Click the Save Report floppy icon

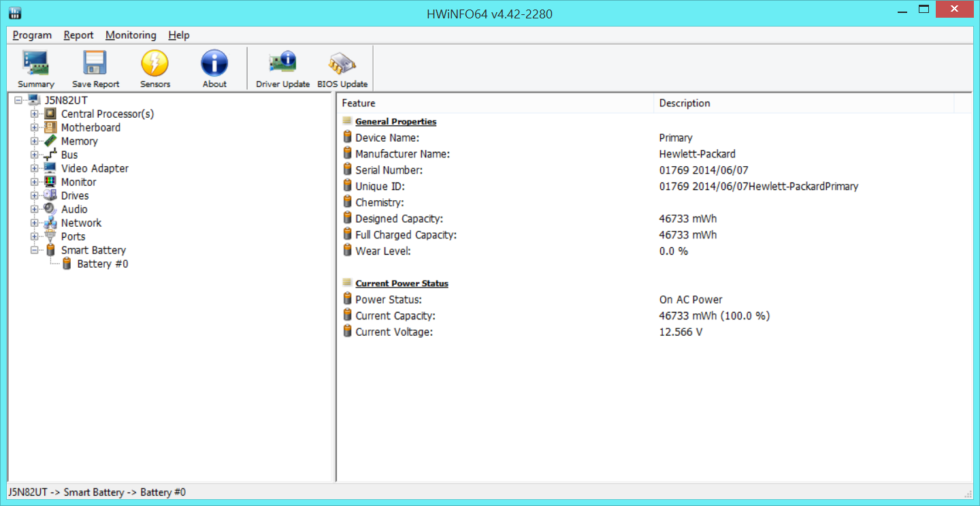click(95, 63)
